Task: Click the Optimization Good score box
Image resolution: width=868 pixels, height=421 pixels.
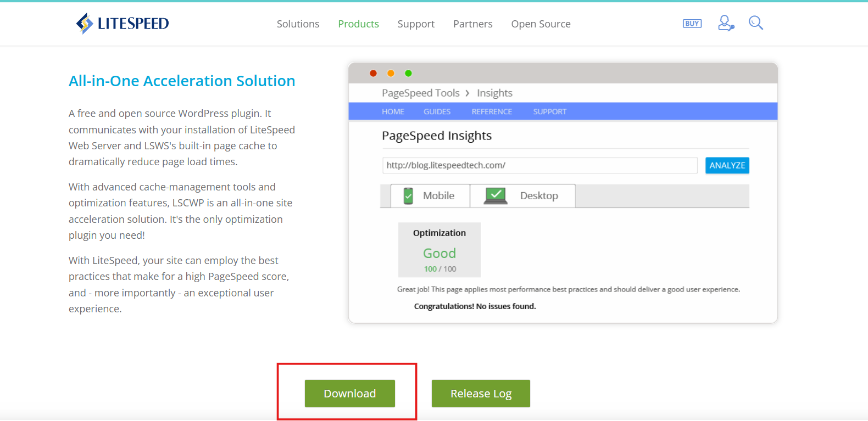Action: pyautogui.click(x=439, y=250)
